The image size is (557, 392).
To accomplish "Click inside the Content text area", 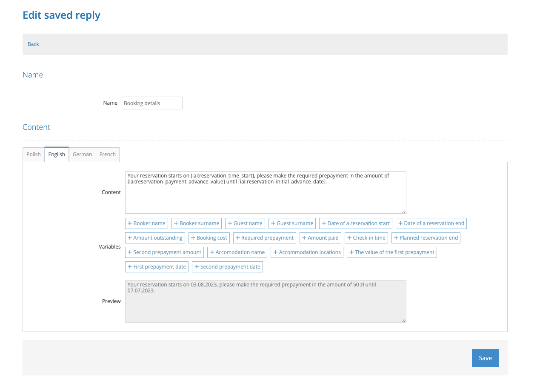I will [266, 196].
